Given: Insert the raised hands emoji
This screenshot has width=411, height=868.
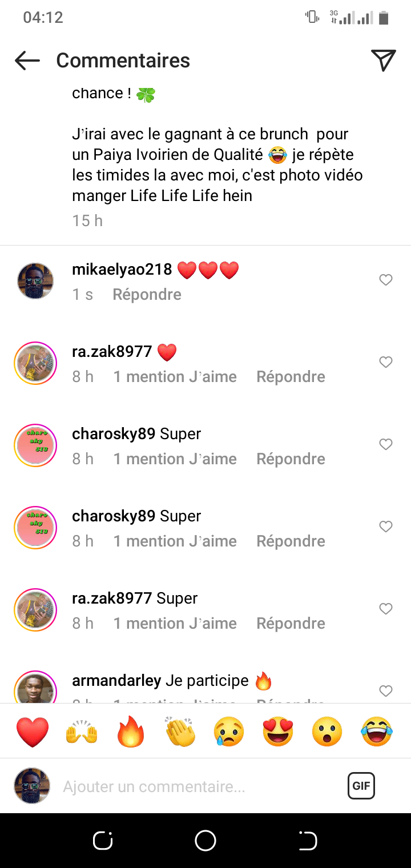Looking at the screenshot, I should tap(82, 732).
